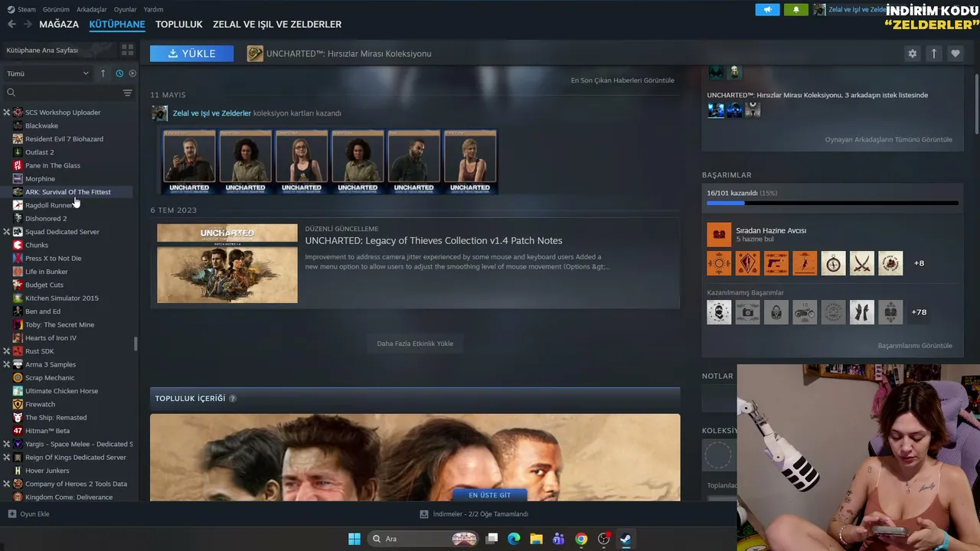Open the Yardım menu

[153, 10]
